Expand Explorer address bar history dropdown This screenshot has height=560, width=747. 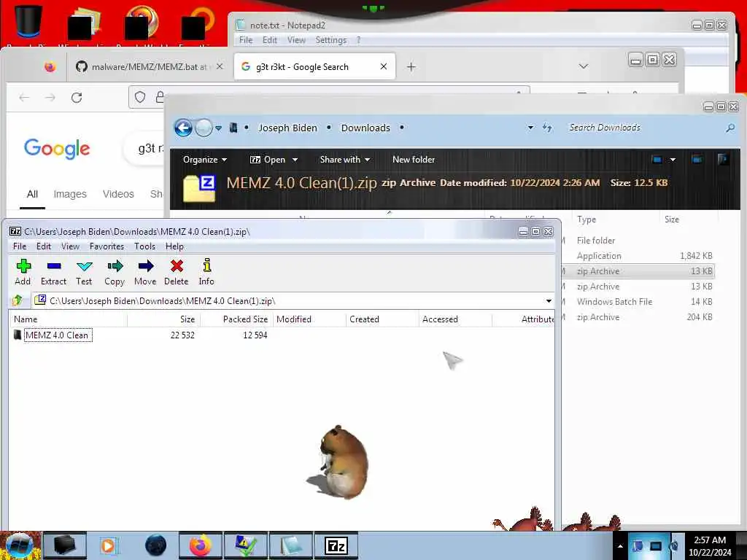tap(530, 128)
